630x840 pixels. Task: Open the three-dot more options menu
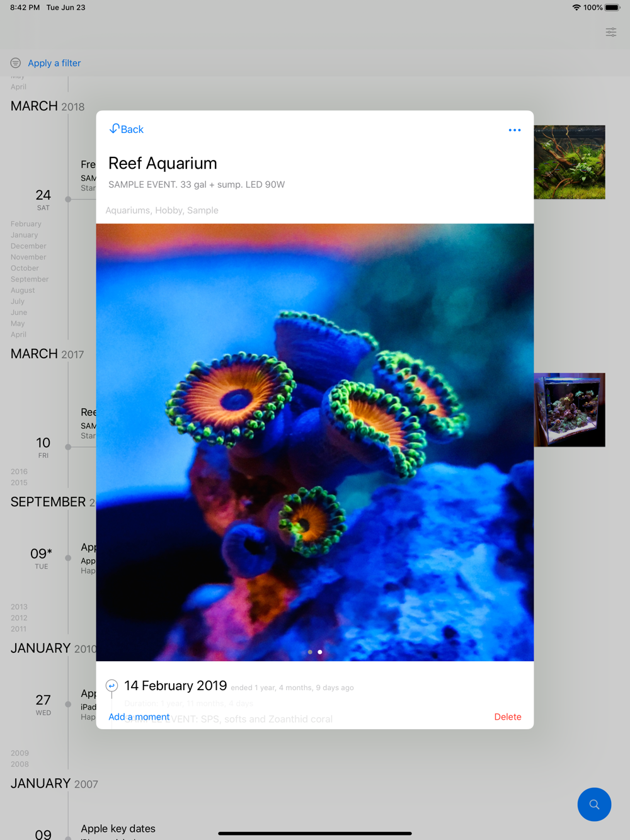pos(515,130)
